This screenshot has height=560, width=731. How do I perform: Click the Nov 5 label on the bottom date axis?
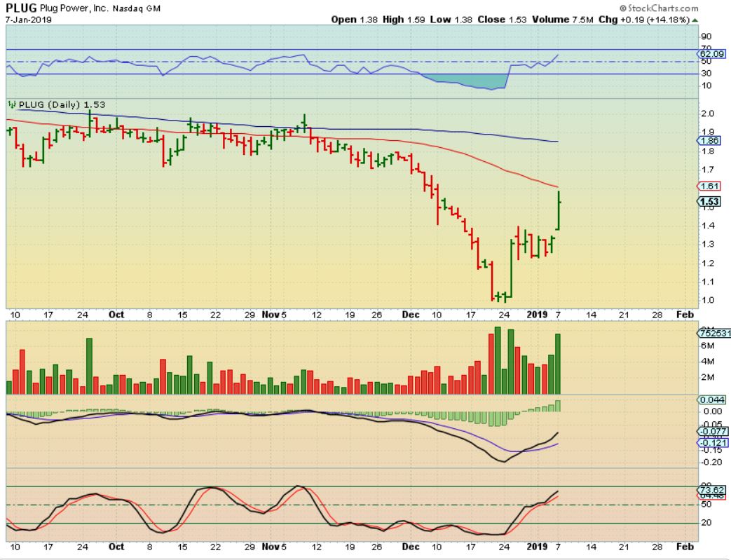274,547
